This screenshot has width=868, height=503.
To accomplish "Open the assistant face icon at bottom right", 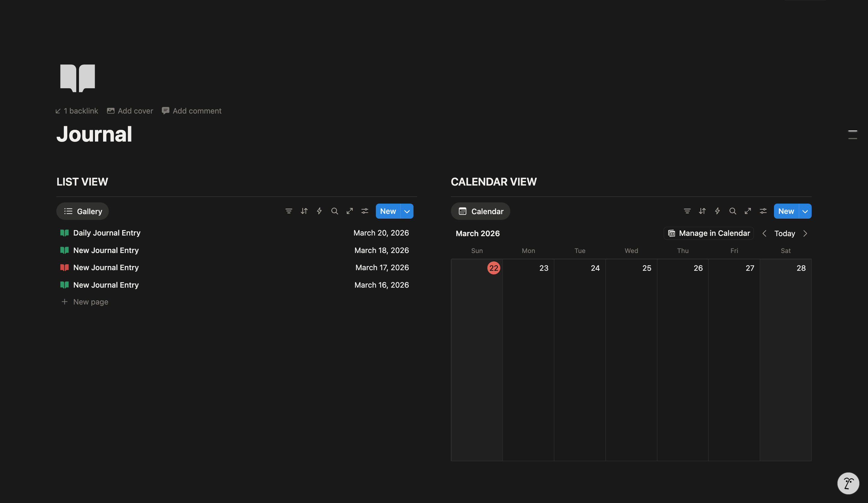I will click(848, 483).
